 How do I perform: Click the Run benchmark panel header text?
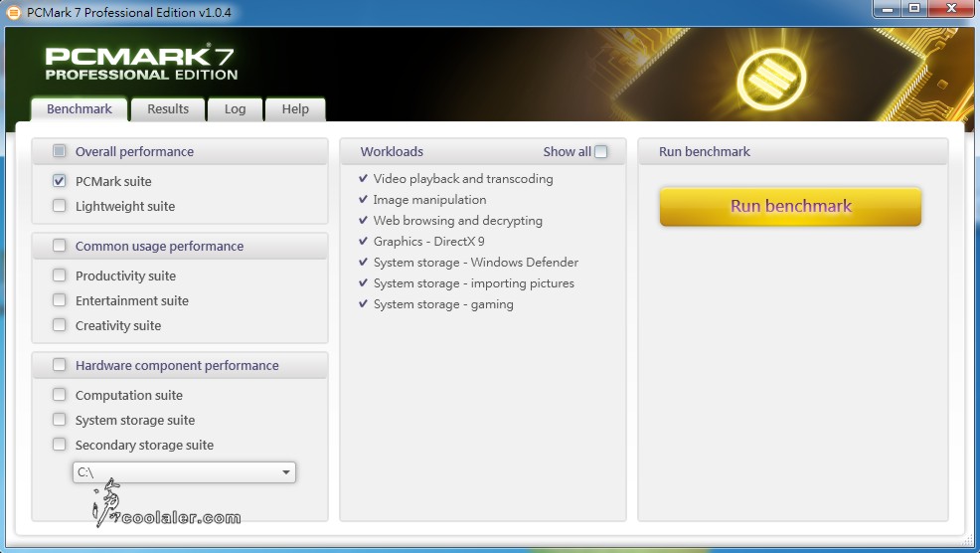(x=705, y=151)
